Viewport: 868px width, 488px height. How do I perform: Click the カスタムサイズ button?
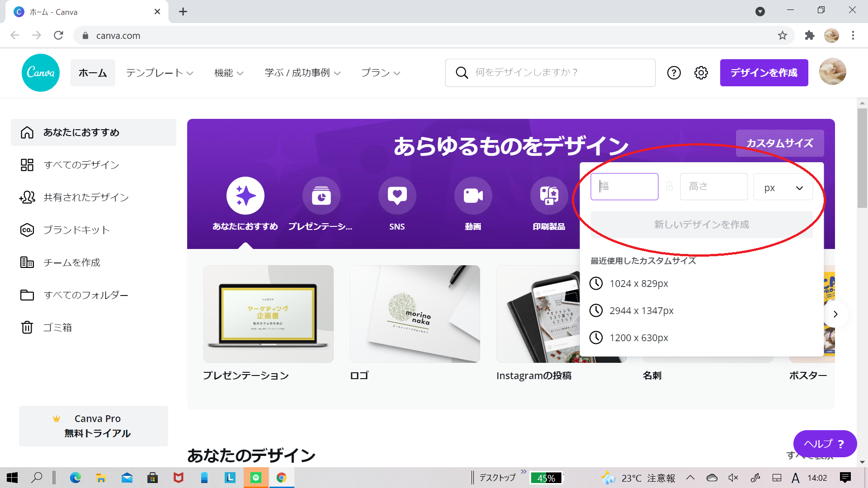780,143
